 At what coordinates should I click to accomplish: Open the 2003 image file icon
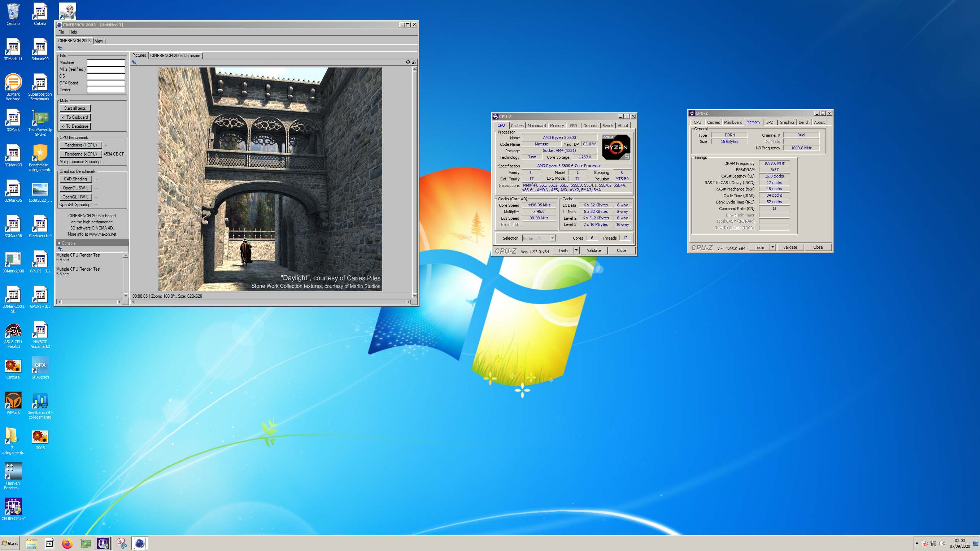click(40, 439)
